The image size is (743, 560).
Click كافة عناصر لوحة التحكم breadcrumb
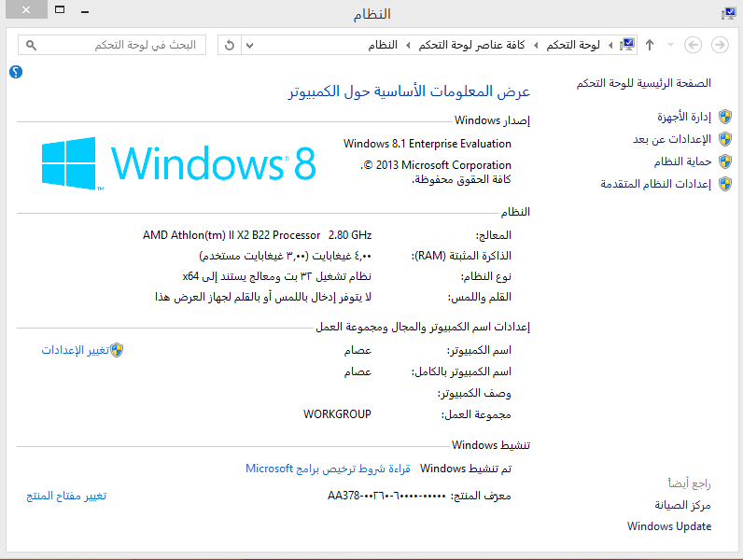[x=471, y=45]
